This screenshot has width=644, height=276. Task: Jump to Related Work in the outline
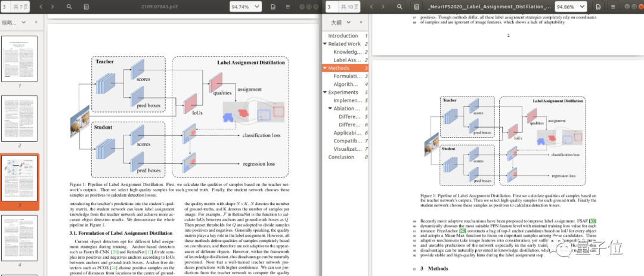coord(345,44)
